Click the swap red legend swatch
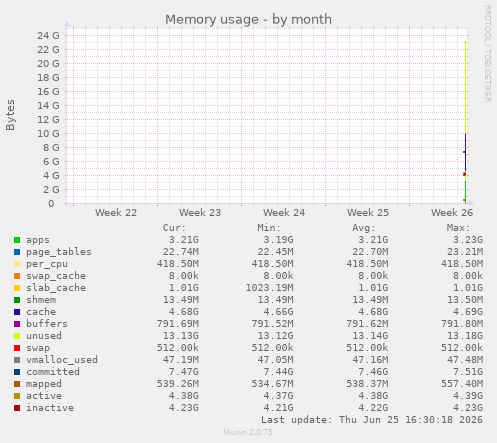This screenshot has height=443, width=497. point(17,348)
